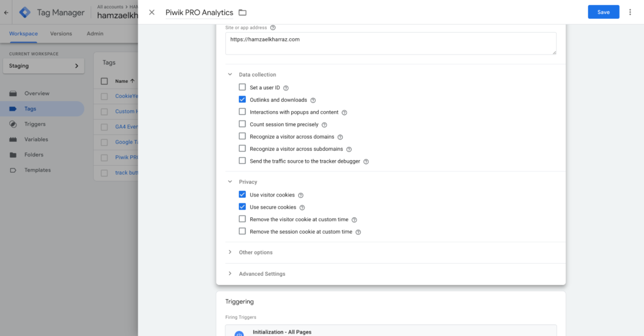Click the site address text field
The width and height of the screenshot is (644, 336).
pyautogui.click(x=391, y=43)
